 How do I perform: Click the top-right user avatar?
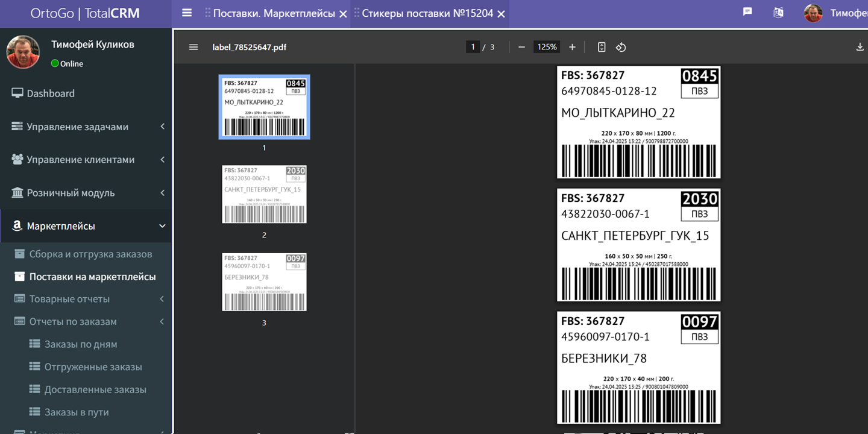(x=813, y=13)
